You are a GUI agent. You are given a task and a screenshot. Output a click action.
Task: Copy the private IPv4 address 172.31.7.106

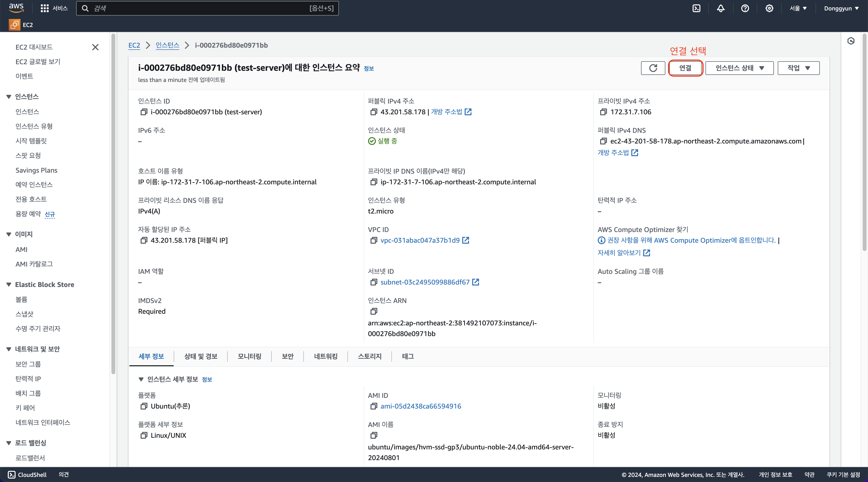(603, 112)
